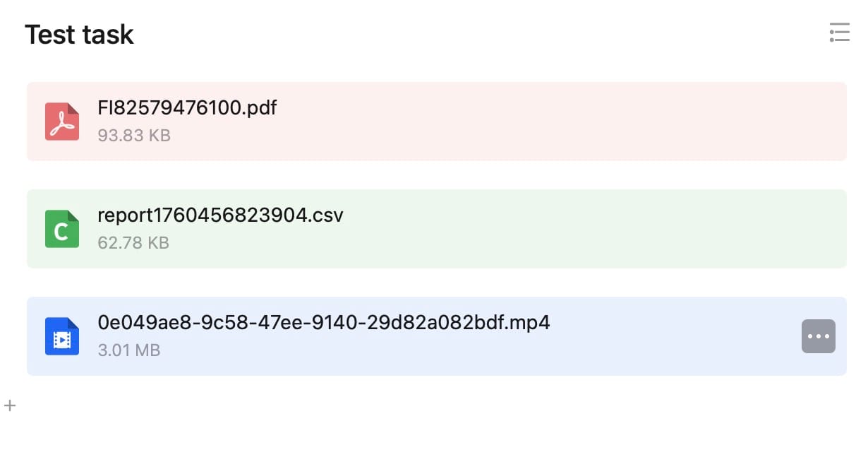
Task: Click the empty line beside the plus icon
Action: coord(282,405)
